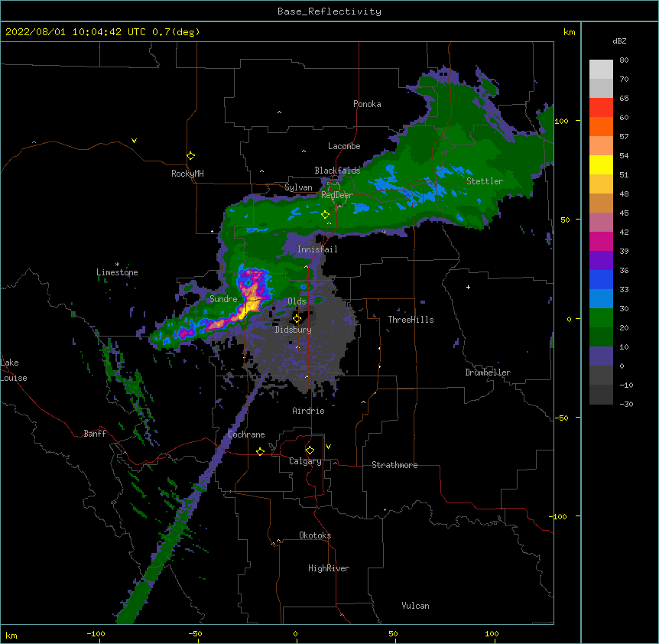Click the ThreeHills label
Viewport: 659px width, 644px height.
(x=411, y=320)
